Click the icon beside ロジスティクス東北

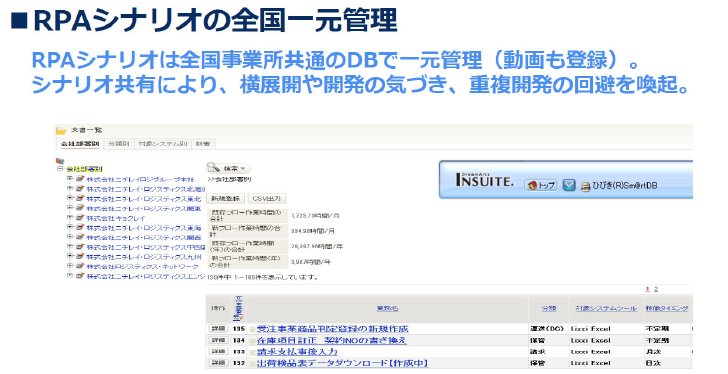pos(79,198)
